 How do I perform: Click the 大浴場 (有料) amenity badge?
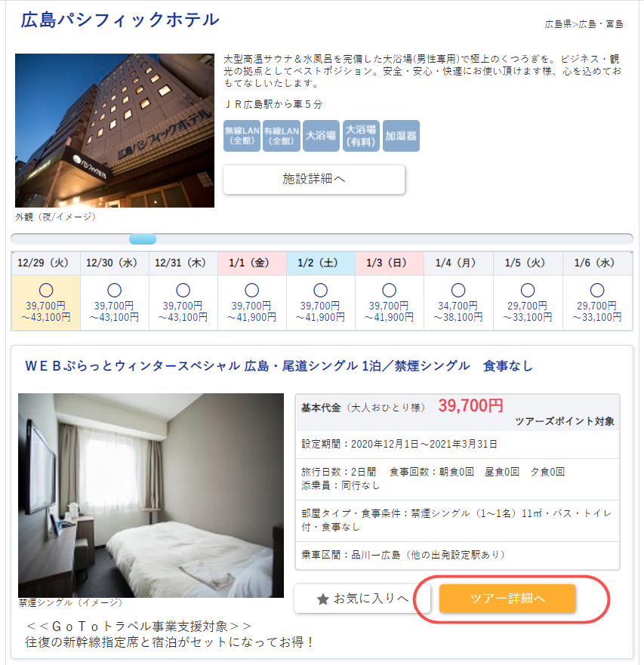pyautogui.click(x=361, y=136)
